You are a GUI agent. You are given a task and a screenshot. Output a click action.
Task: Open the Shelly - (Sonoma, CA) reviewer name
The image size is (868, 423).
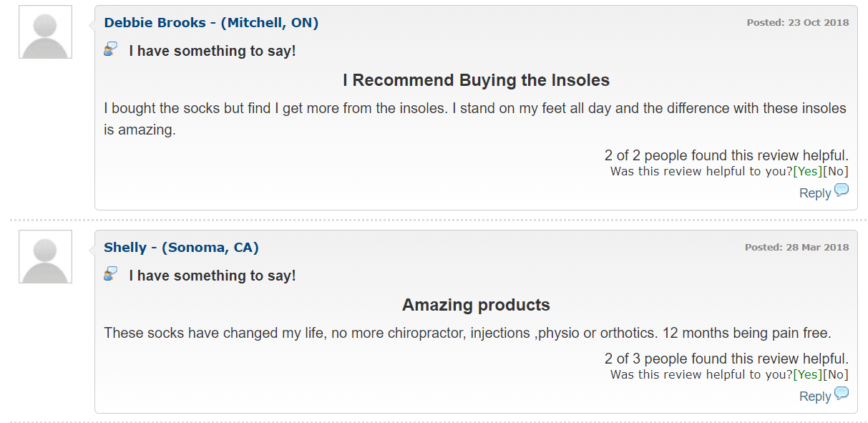coord(181,248)
